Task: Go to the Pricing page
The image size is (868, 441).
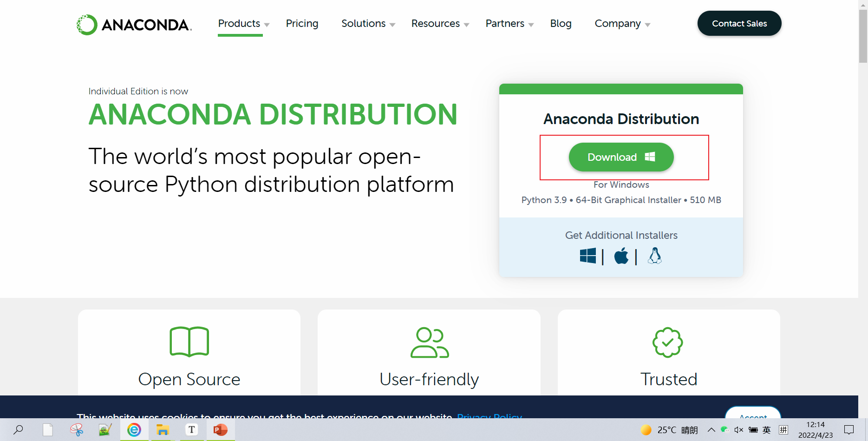Action: [x=302, y=23]
